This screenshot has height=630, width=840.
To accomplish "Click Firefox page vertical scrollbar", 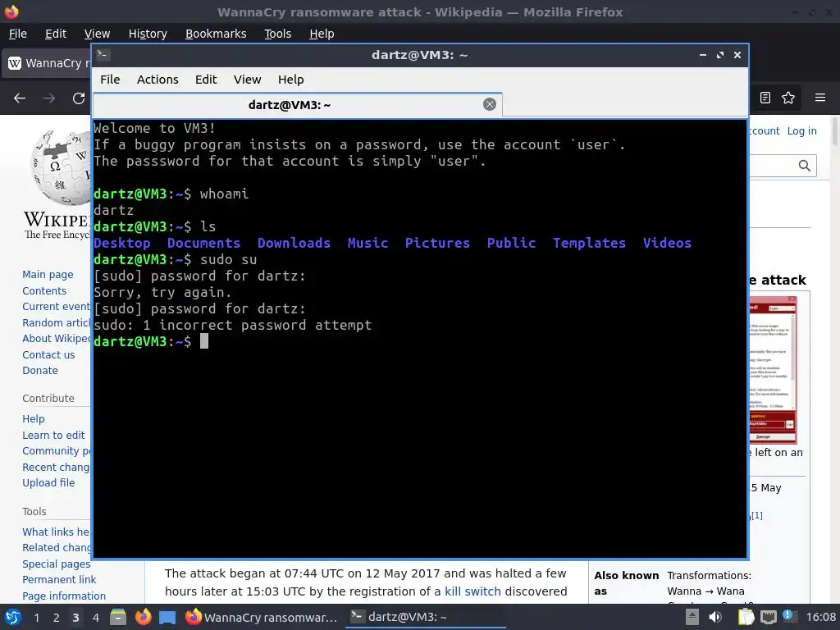I will click(834, 130).
